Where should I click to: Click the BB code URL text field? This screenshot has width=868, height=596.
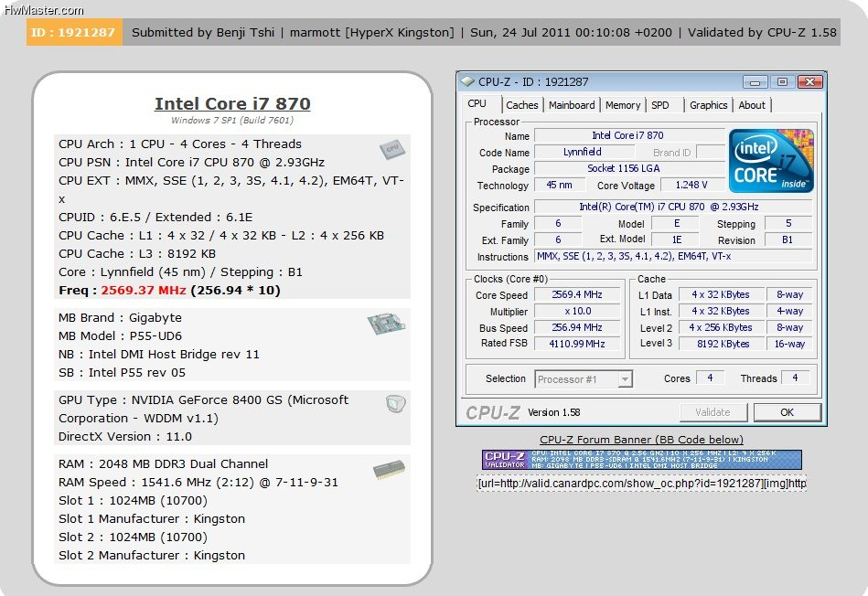click(641, 484)
